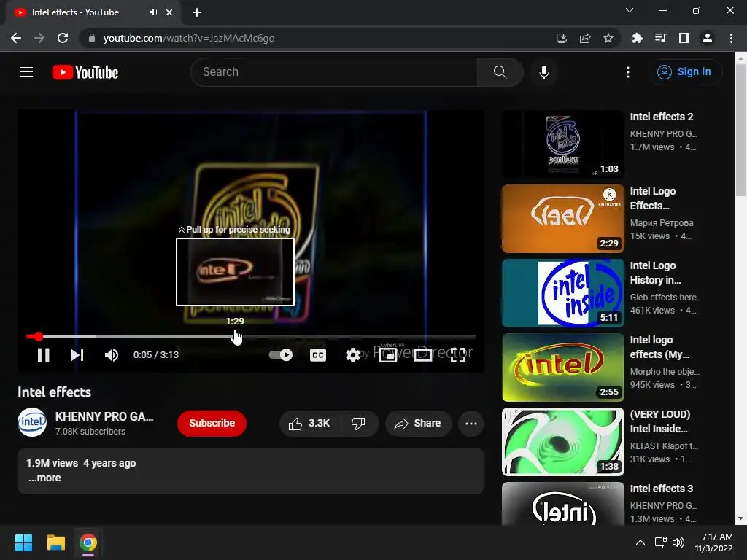This screenshot has height=560, width=747.
Task: Bookmark this tab with the star
Action: pos(608,38)
